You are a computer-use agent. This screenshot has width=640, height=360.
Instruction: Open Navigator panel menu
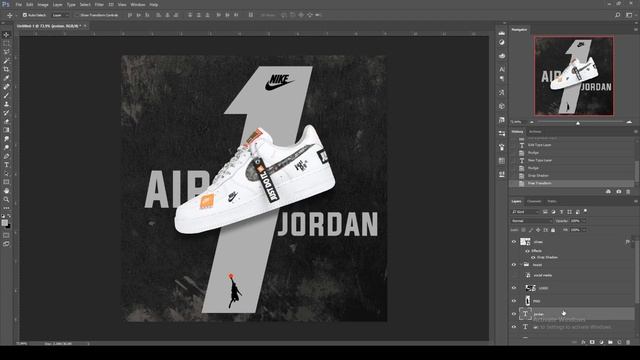coord(636,29)
